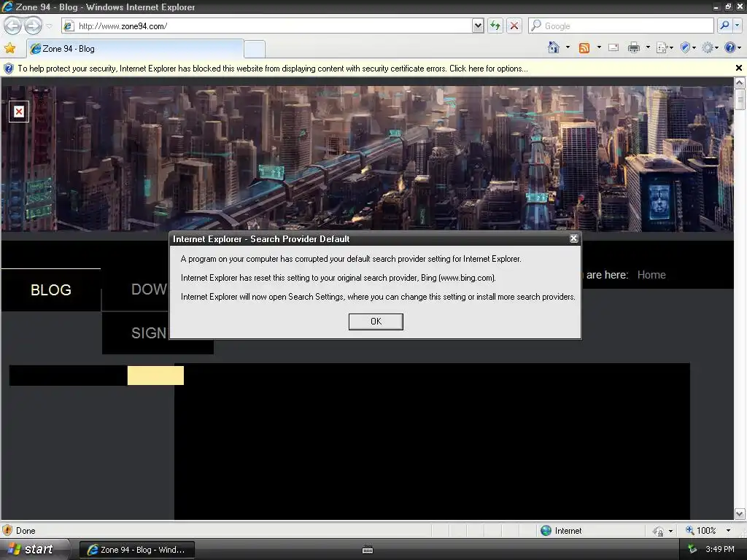747x560 pixels.
Task: Click the on-screen keyboard taskbar icon
Action: (x=368, y=550)
